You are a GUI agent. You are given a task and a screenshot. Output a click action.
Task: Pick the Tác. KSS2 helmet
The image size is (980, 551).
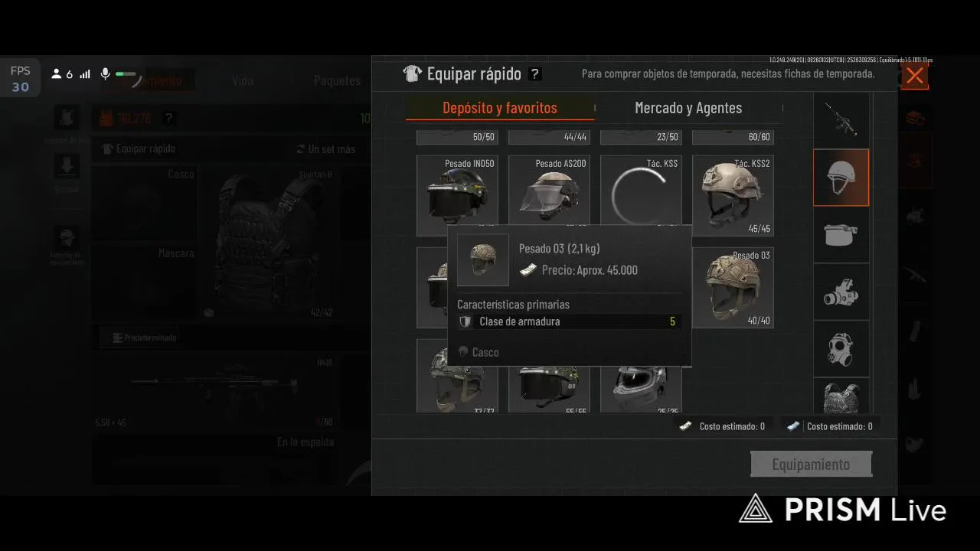tap(733, 195)
